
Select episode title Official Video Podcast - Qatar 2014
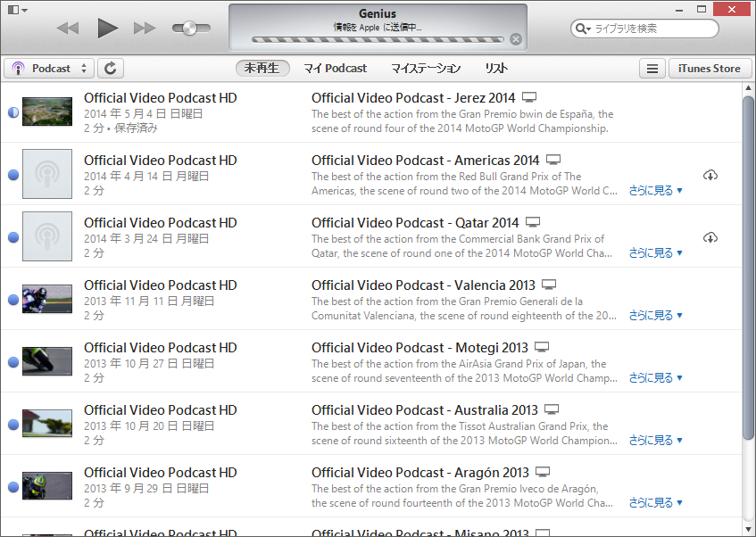point(415,223)
